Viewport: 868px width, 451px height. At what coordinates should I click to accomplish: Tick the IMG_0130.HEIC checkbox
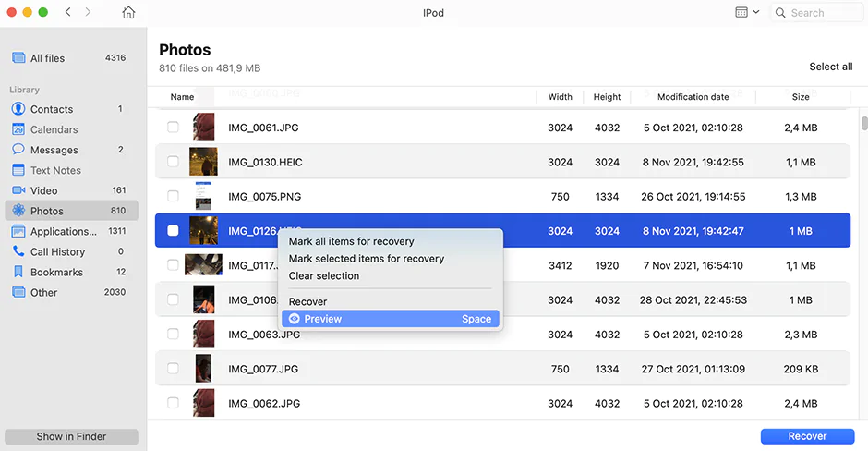(x=173, y=162)
